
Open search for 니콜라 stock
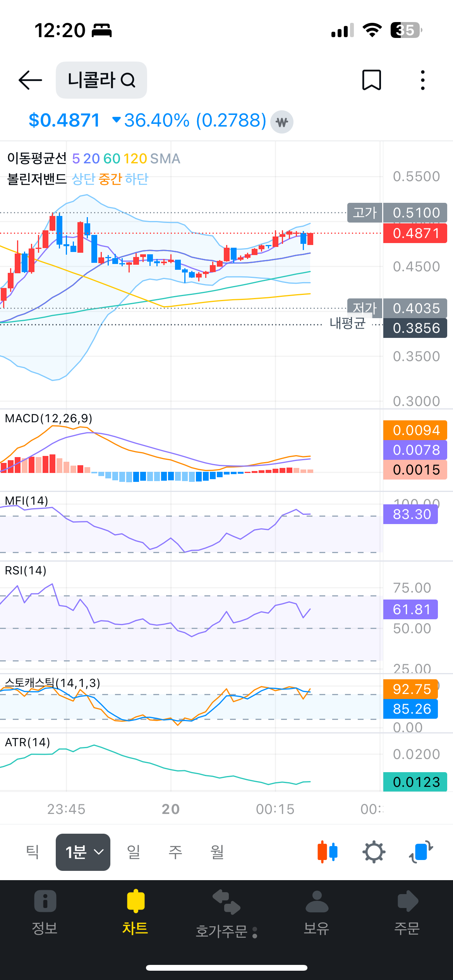pyautogui.click(x=101, y=80)
